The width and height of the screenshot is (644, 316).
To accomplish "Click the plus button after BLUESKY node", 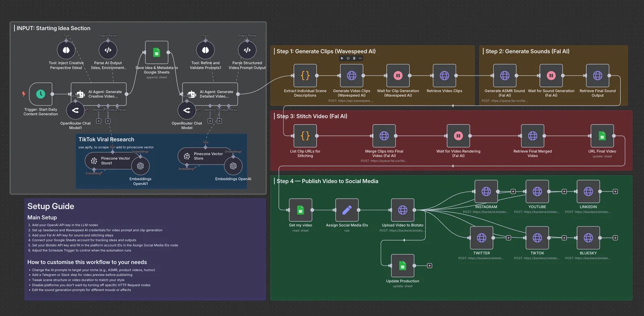I will (x=615, y=238).
